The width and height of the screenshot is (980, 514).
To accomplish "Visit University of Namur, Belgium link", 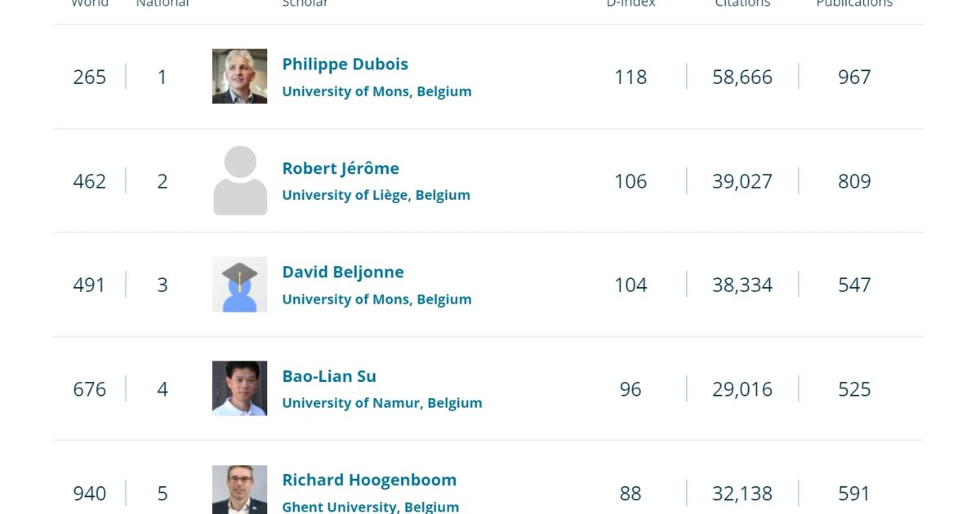I will pyautogui.click(x=382, y=403).
